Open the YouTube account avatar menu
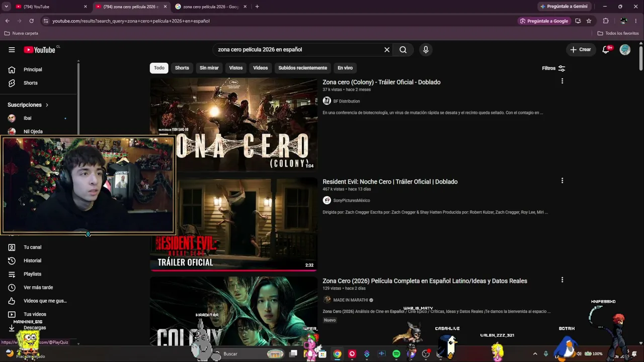The image size is (644, 362). point(625,50)
